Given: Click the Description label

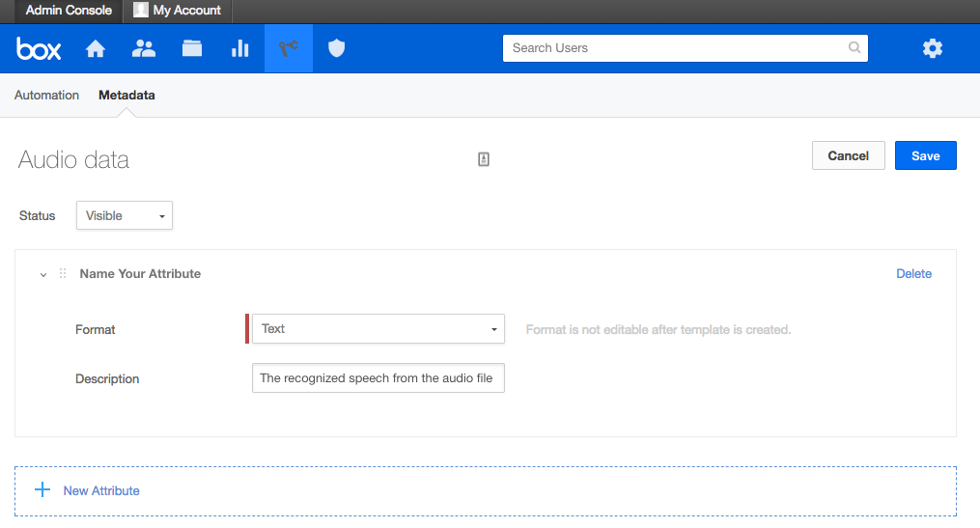Looking at the screenshot, I should click(x=107, y=378).
